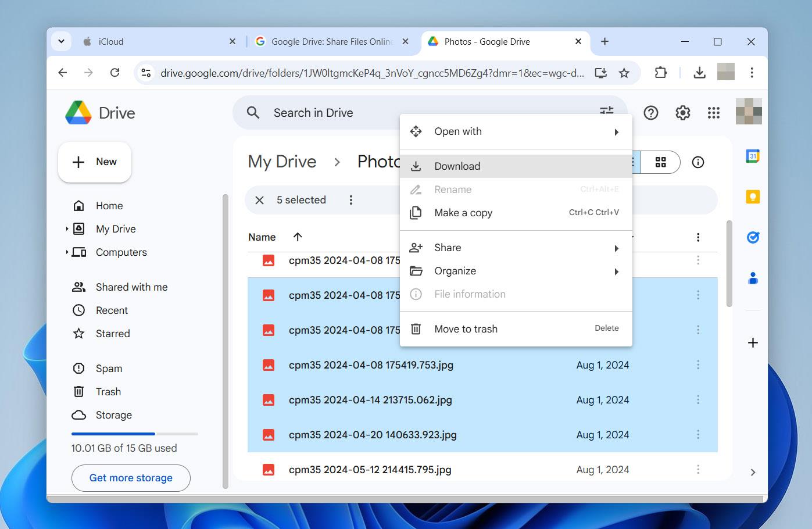The image size is (812, 529).
Task: Click Get more storage
Action: [131, 478]
